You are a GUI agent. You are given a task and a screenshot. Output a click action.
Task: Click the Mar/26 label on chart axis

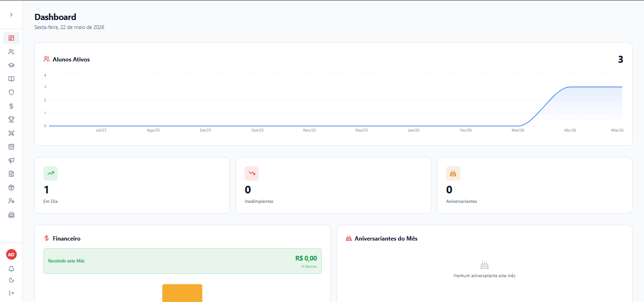click(518, 130)
